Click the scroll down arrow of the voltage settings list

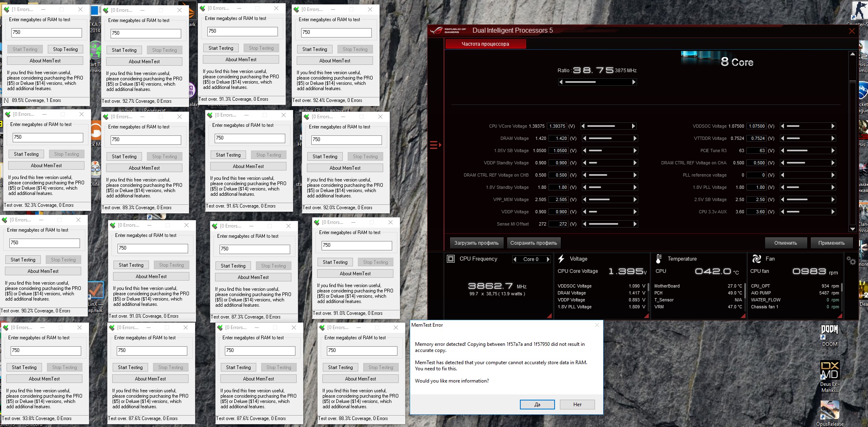click(852, 229)
